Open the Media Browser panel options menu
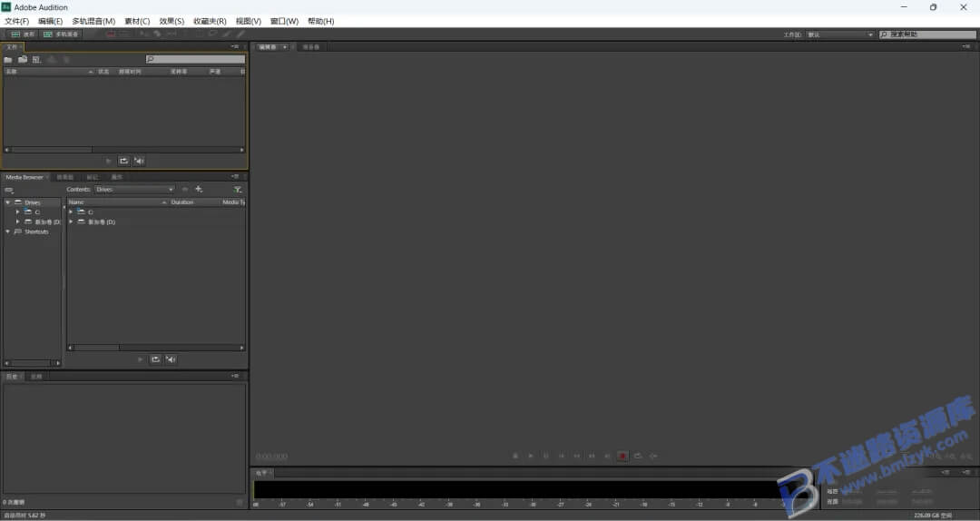Image resolution: width=980 pixels, height=521 pixels. pyautogui.click(x=235, y=176)
